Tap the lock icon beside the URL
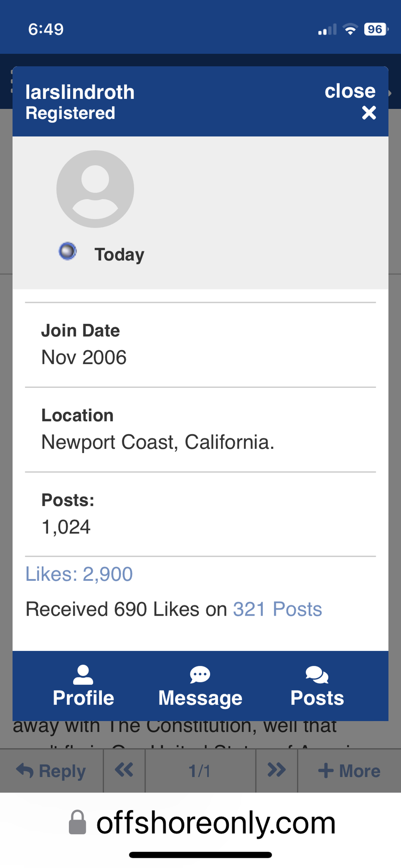 point(78,823)
